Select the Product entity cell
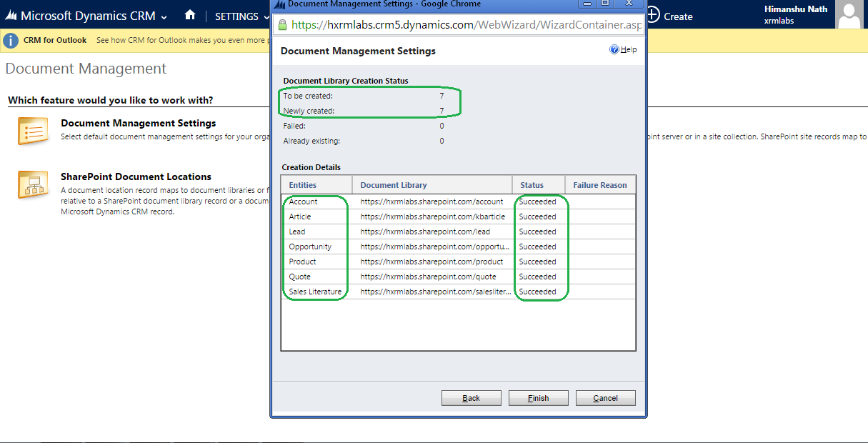Screen dimensions: 868x443 302,262
